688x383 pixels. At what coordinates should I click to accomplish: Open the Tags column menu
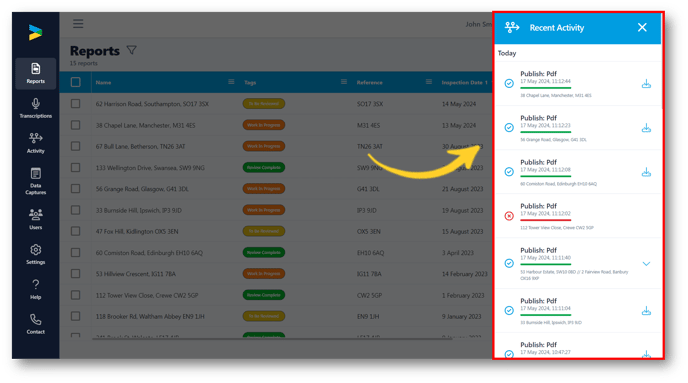pos(344,82)
